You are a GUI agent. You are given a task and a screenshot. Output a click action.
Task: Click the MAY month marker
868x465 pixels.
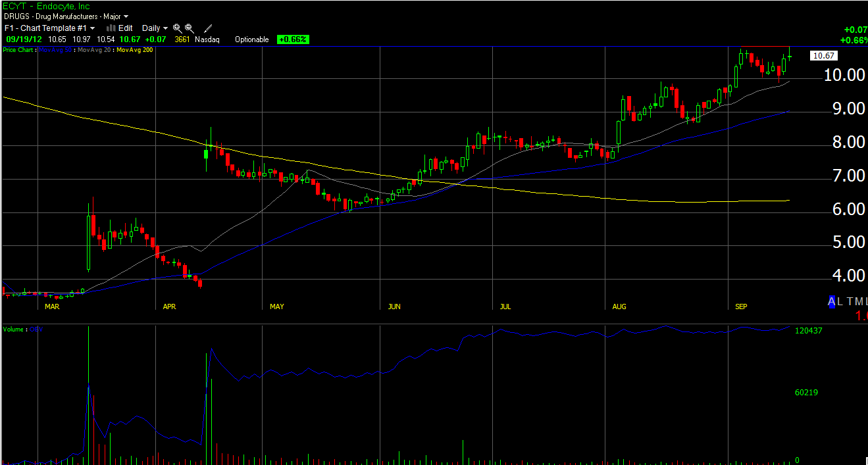[277, 306]
